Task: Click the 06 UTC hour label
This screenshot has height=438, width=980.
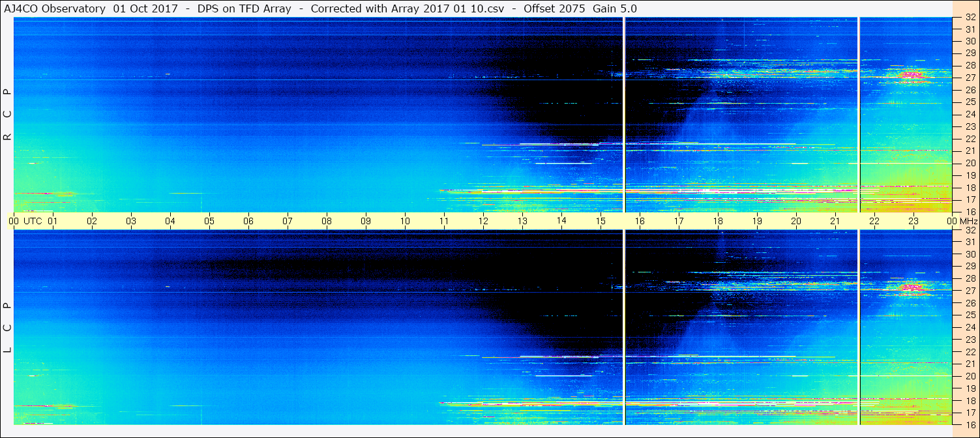Action: pos(248,221)
